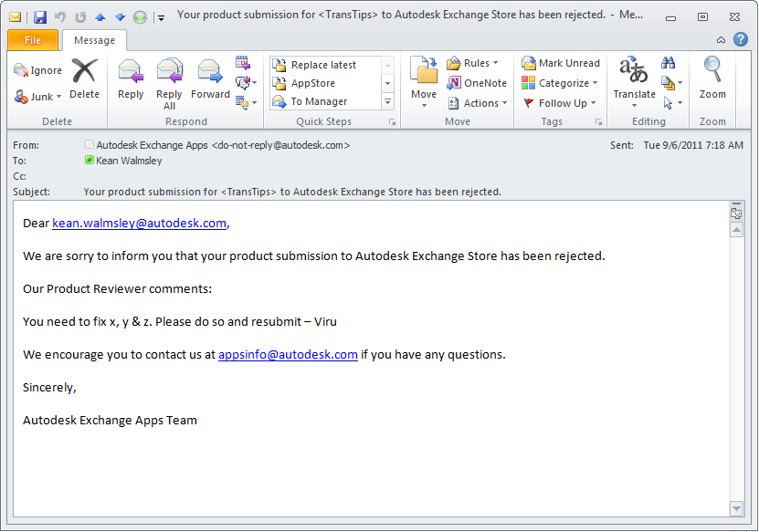Click the Zoom magnifier icon
The height and width of the screenshot is (532, 759).
(712, 72)
